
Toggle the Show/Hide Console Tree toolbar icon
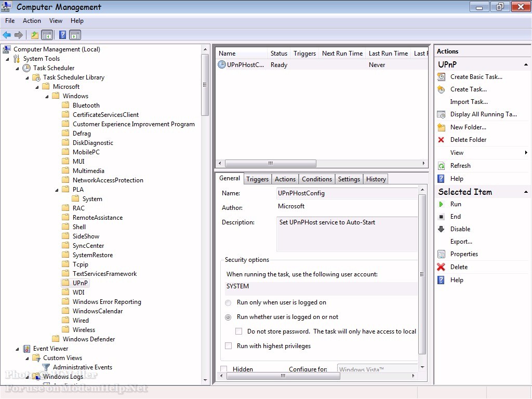pos(47,35)
